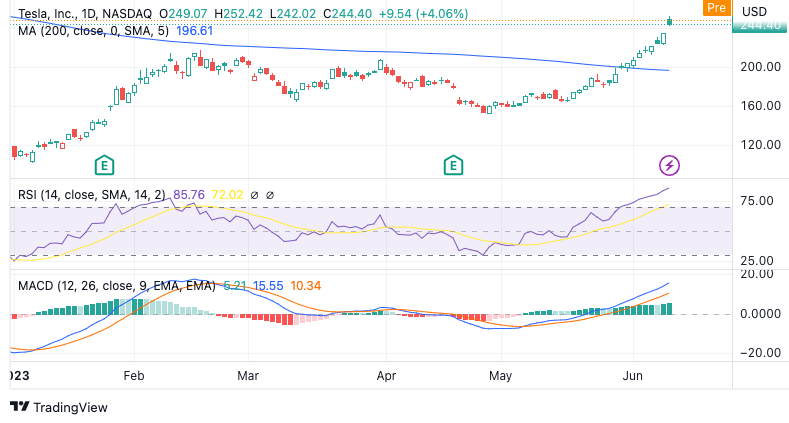This screenshot has width=789, height=423.
Task: Click the low price L242.02 in header
Action: coord(293,14)
